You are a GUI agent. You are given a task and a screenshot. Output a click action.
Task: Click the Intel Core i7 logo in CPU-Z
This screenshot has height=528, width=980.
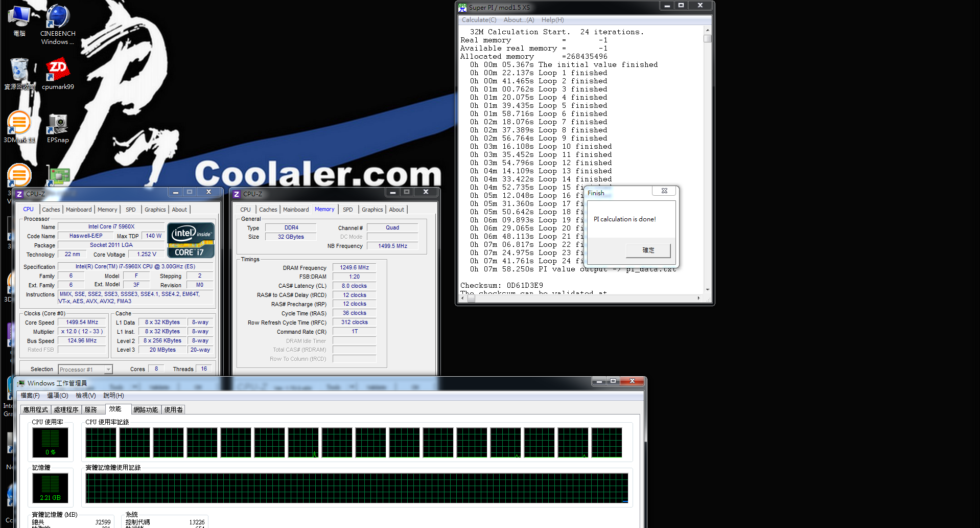[191, 240]
